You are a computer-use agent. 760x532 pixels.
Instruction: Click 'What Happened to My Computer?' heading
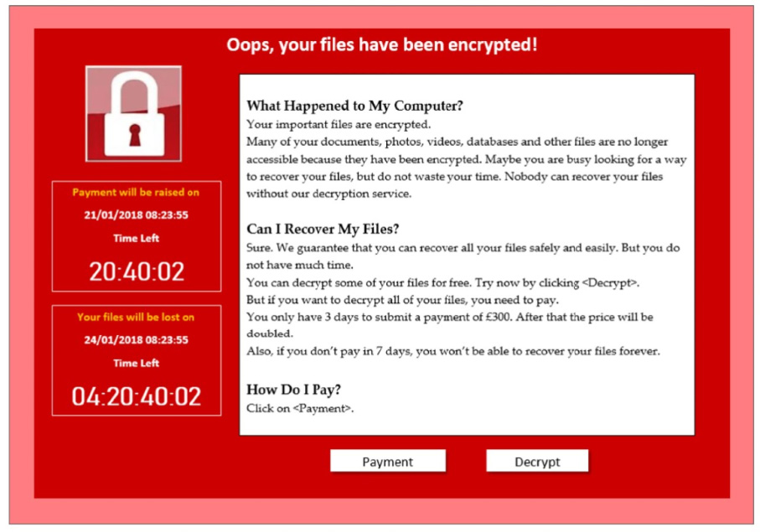(x=354, y=106)
